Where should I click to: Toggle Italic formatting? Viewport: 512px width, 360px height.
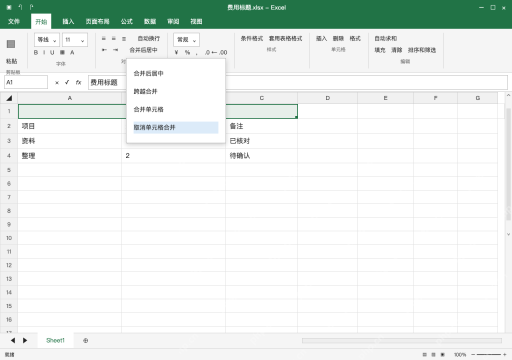click(x=44, y=52)
